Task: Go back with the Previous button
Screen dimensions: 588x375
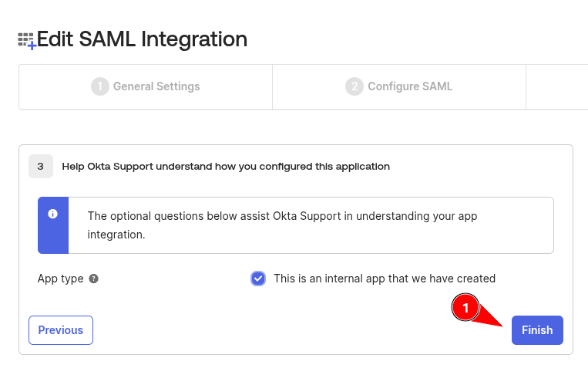Action: tap(61, 330)
